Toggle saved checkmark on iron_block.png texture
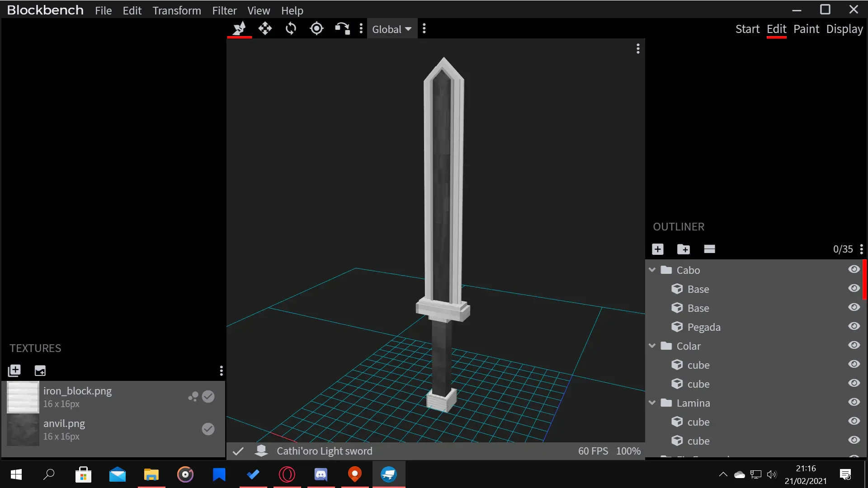The width and height of the screenshot is (868, 488). coord(208,397)
